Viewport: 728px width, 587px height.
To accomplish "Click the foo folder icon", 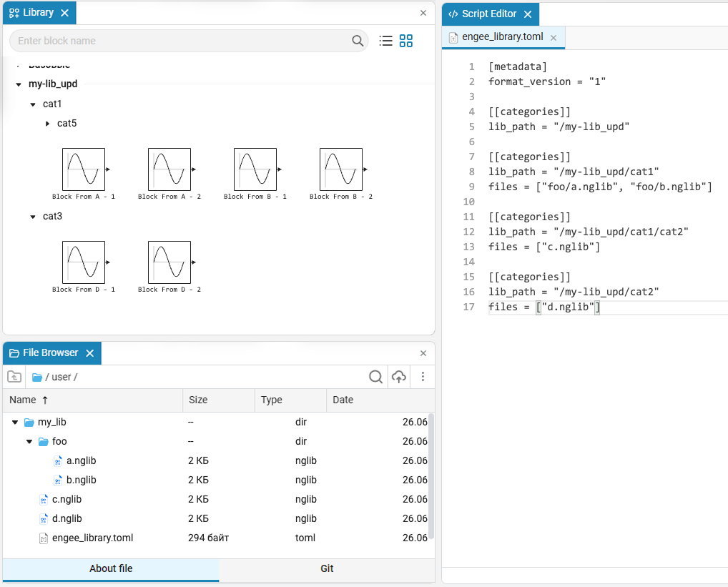I will click(44, 442).
